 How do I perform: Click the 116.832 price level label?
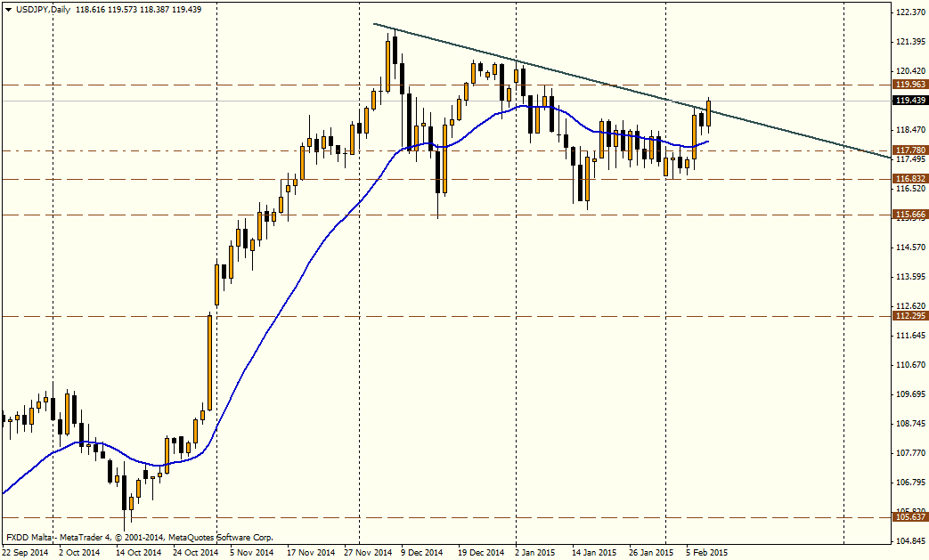point(909,179)
